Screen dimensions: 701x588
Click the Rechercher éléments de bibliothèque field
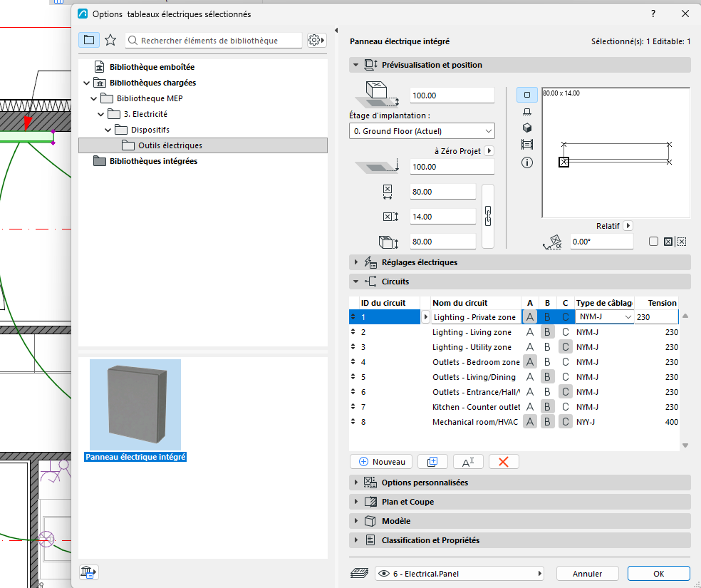(x=214, y=40)
